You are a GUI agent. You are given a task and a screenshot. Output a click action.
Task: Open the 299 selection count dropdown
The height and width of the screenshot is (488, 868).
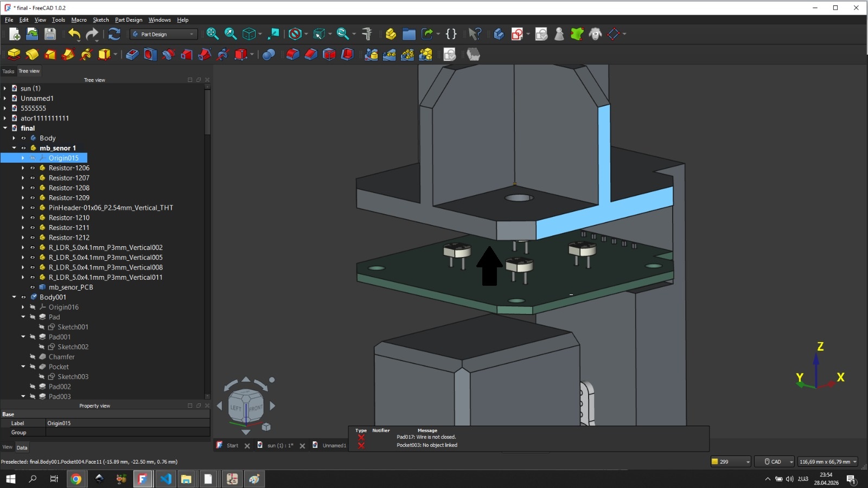[x=731, y=462]
